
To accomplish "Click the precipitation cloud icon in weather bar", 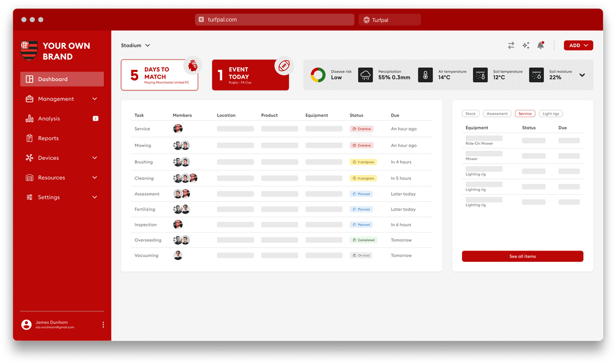I will (x=364, y=74).
